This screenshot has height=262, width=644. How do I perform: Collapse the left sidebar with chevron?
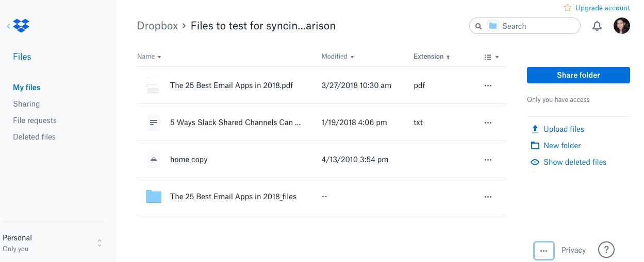(8, 26)
